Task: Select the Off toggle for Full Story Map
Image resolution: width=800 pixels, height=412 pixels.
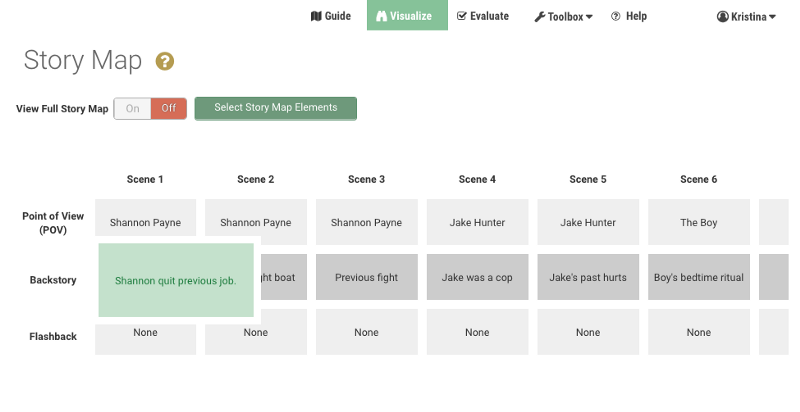Action: tap(168, 108)
